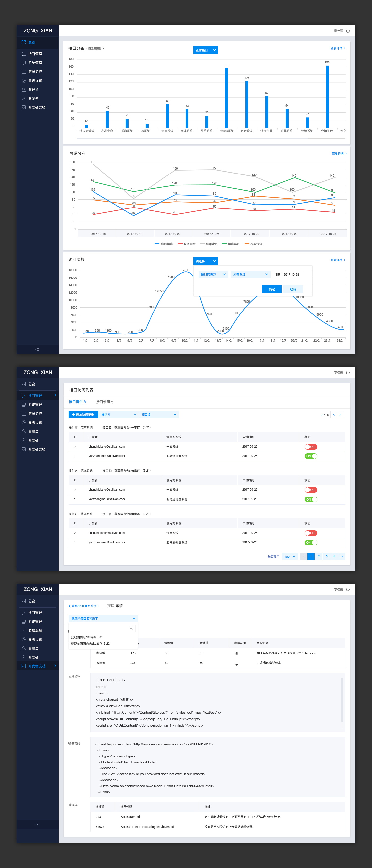Collapse the sidebar via the dashboard bottom icon
Image resolution: width=372 pixels, height=868 pixels.
(37, 349)
